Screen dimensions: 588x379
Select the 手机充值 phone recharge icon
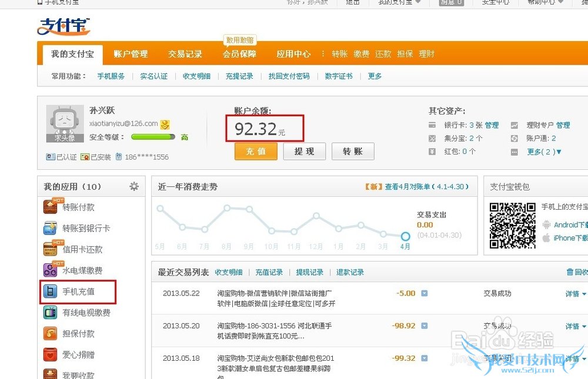51,291
